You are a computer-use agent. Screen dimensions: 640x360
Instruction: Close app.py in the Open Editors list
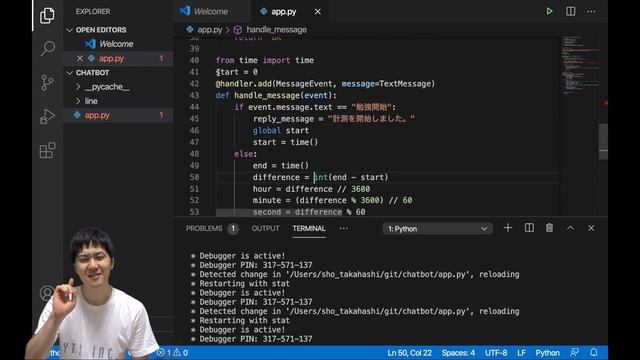[80, 58]
